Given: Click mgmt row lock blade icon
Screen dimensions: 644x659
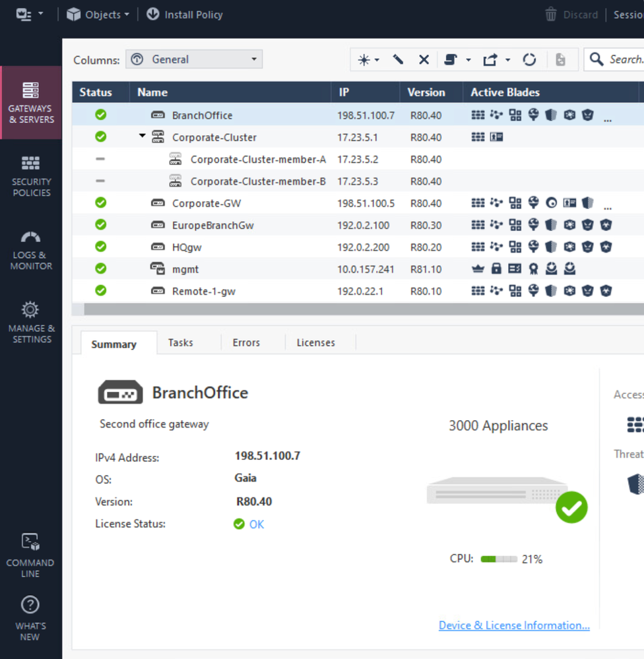Looking at the screenshot, I should click(496, 268).
